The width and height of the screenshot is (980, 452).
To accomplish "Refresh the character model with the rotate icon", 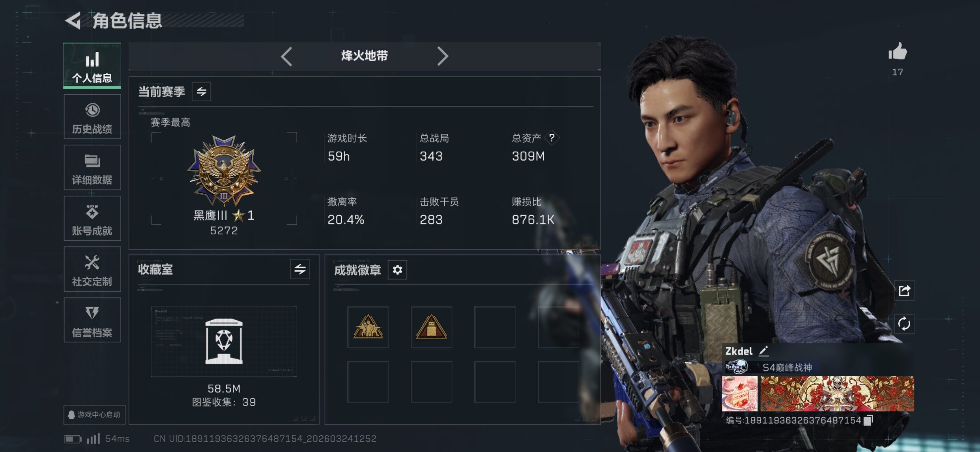I will coord(904,324).
